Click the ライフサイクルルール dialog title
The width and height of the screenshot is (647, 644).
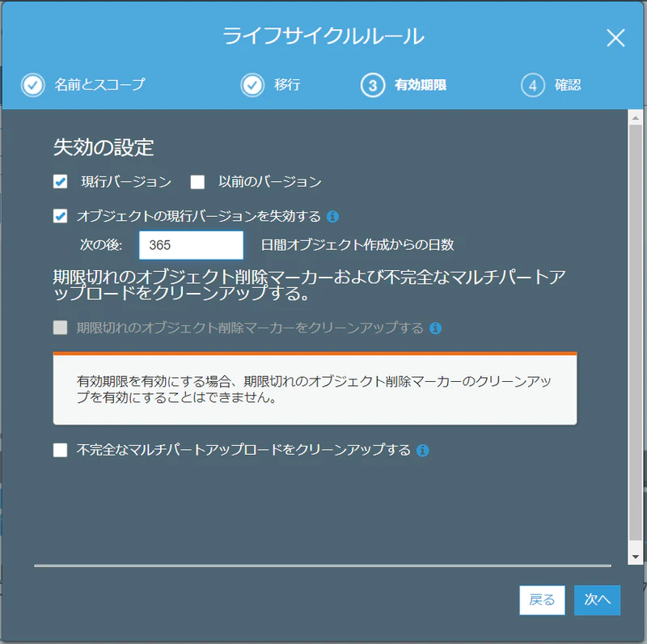pyautogui.click(x=323, y=36)
